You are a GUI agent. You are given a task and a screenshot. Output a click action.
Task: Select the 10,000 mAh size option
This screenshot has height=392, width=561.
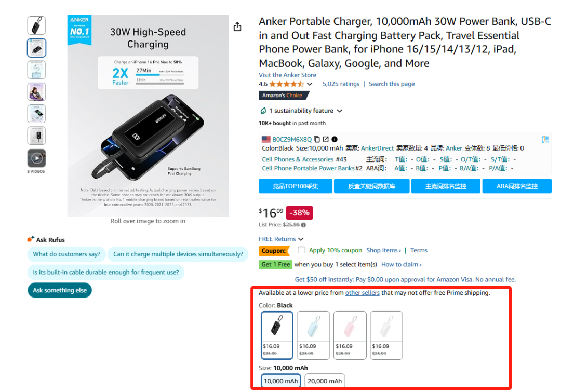click(x=280, y=381)
